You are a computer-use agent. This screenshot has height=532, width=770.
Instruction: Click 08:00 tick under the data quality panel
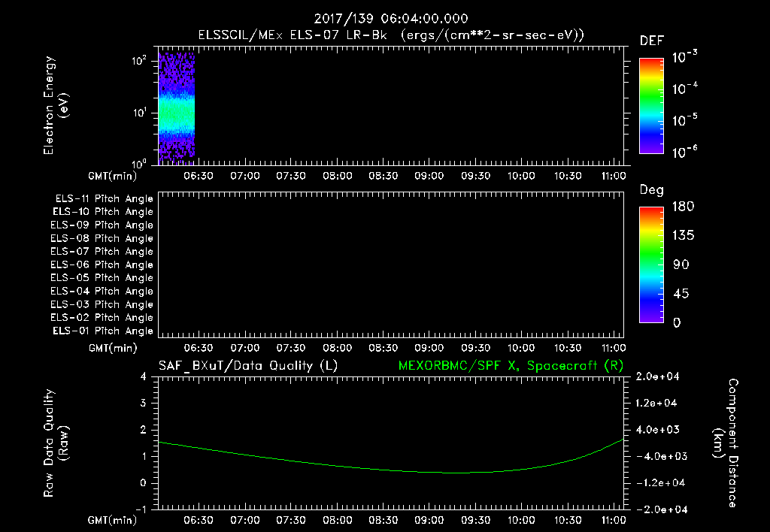[337, 520]
